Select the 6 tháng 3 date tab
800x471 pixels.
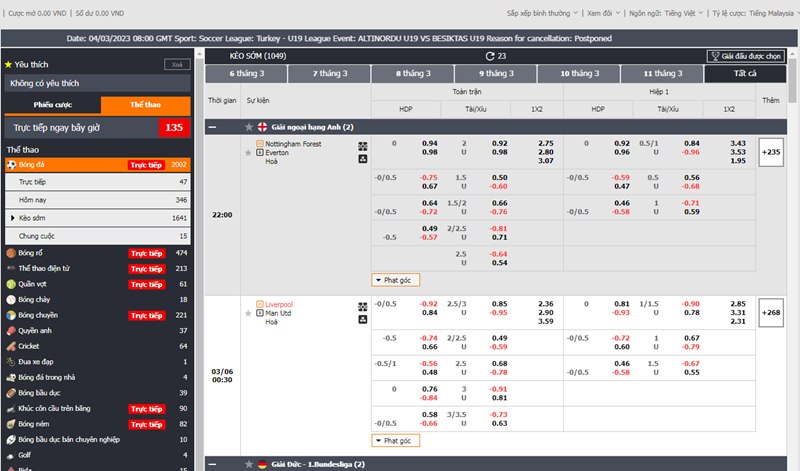click(x=246, y=73)
